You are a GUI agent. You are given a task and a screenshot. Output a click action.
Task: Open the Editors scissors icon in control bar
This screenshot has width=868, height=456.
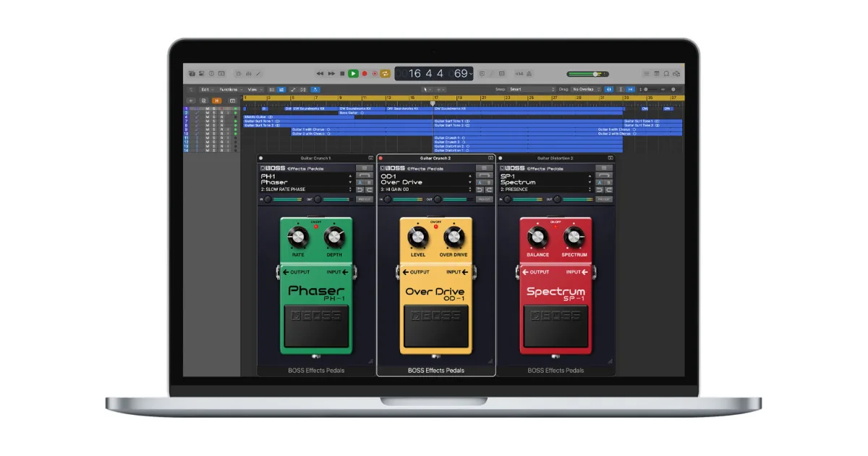pyautogui.click(x=258, y=74)
